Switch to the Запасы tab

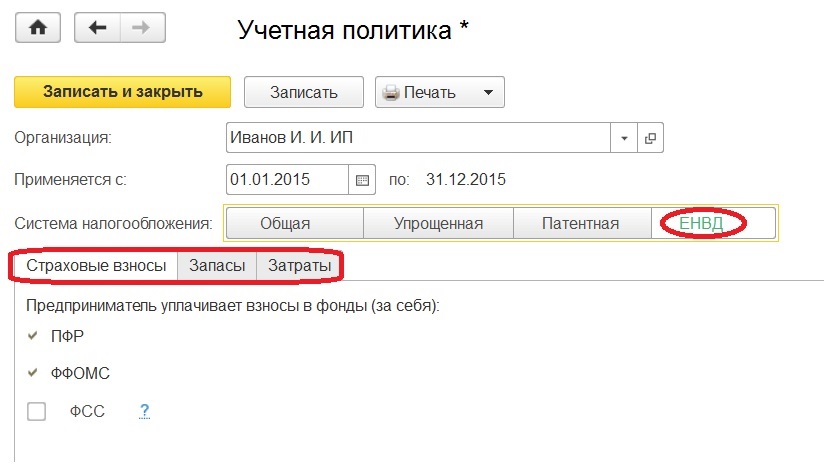(x=217, y=266)
